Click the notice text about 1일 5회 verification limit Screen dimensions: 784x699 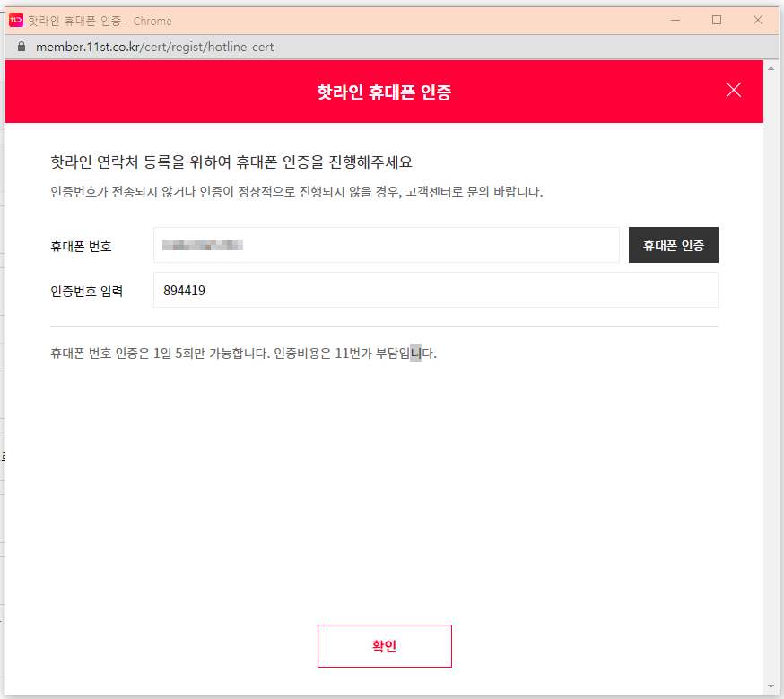tap(243, 354)
